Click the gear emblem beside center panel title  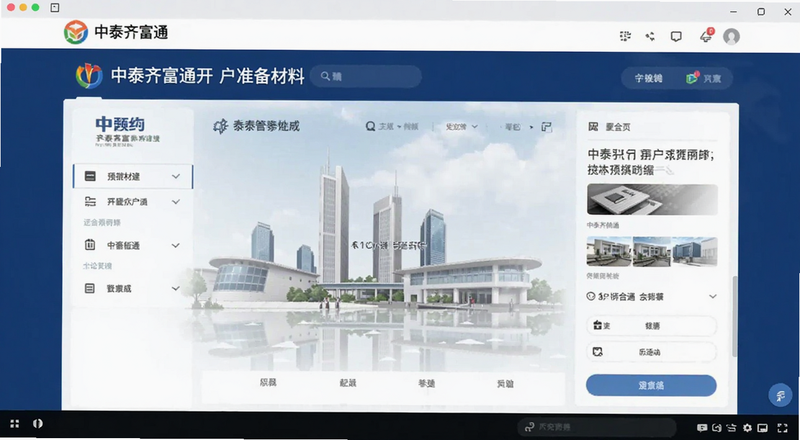(220, 126)
